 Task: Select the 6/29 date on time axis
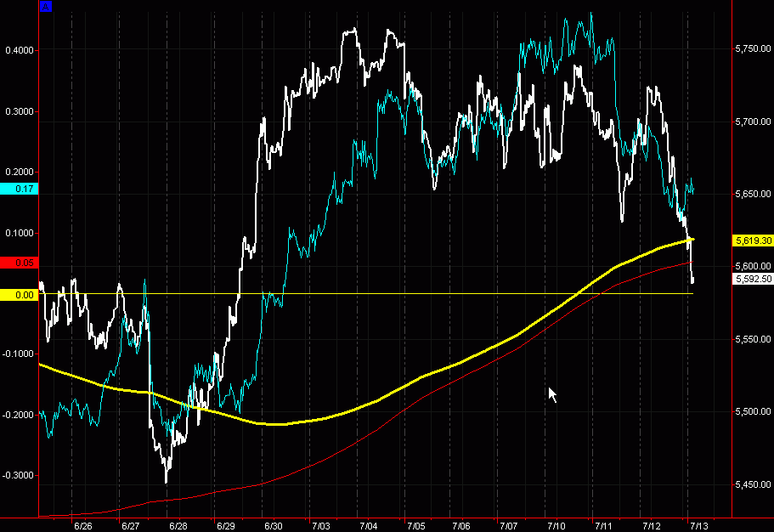(x=225, y=526)
